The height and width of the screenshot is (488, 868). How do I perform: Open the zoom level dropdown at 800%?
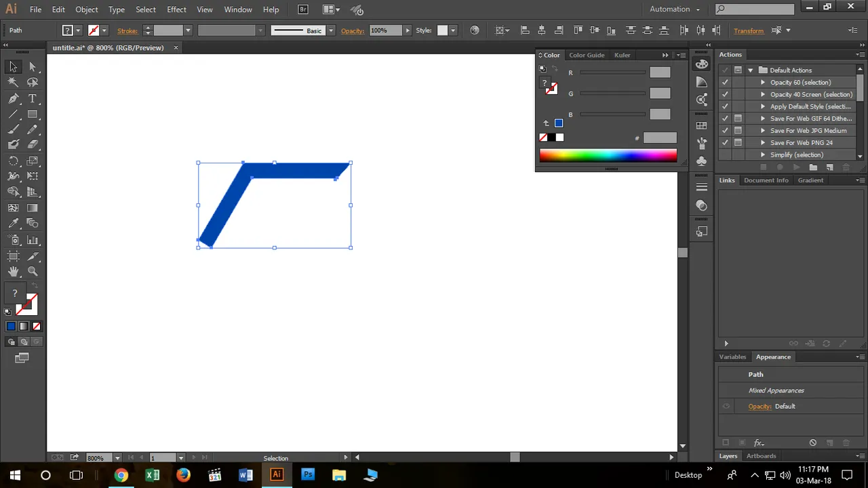coord(117,458)
